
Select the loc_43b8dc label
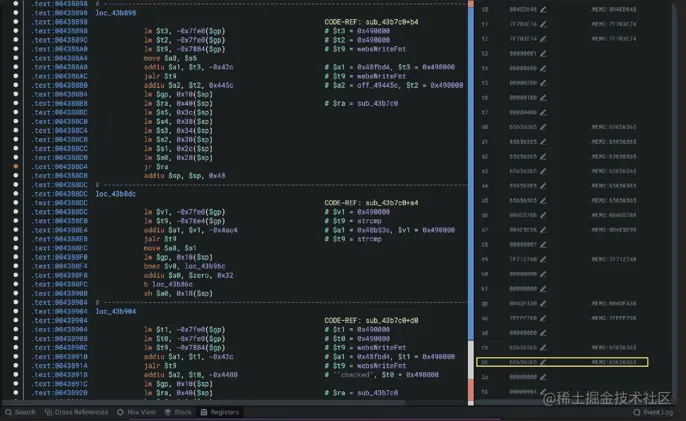pos(116,194)
